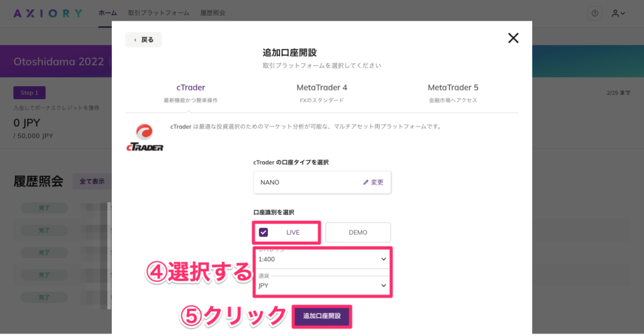This screenshot has height=336, width=644.
Task: Click the Step 1 badge
Action: pos(30,93)
